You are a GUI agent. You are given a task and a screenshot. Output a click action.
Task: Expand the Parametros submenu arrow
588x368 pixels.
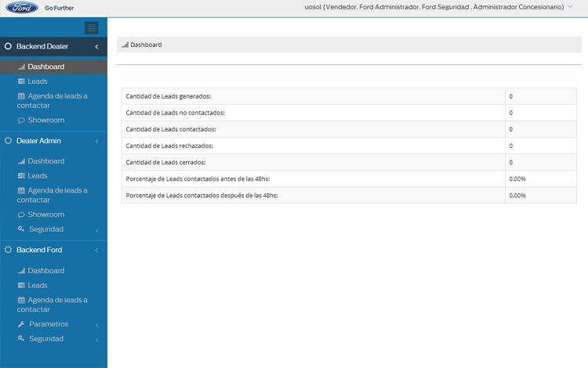(x=96, y=325)
